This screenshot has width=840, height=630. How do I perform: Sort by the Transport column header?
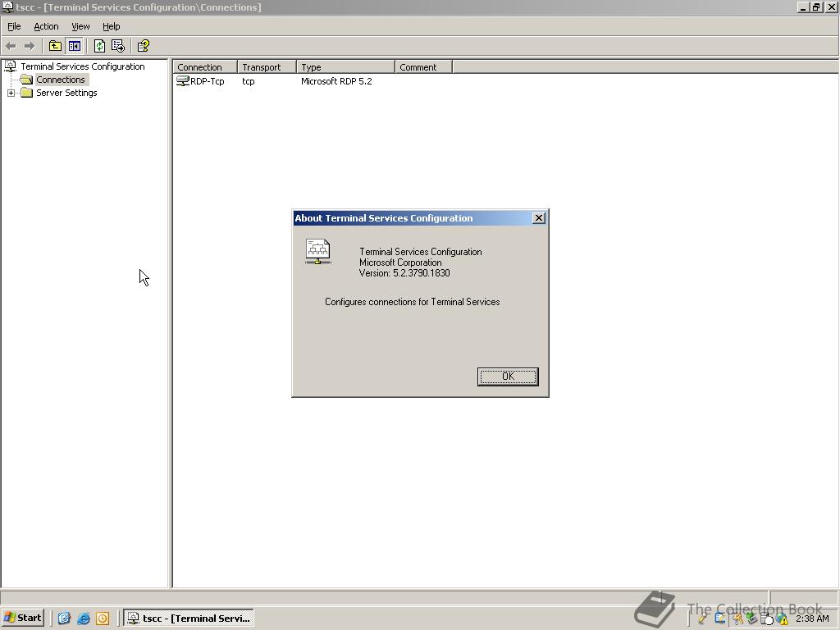click(x=267, y=67)
